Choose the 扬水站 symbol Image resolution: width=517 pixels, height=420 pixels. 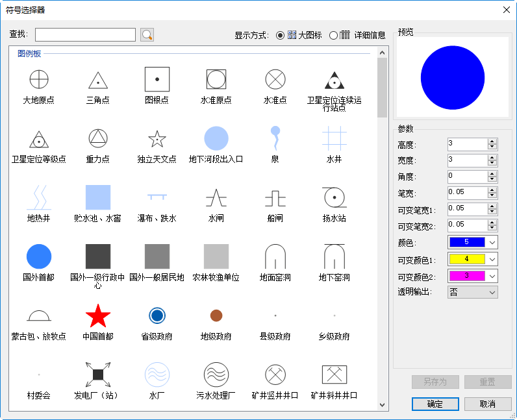pyautogui.click(x=334, y=197)
